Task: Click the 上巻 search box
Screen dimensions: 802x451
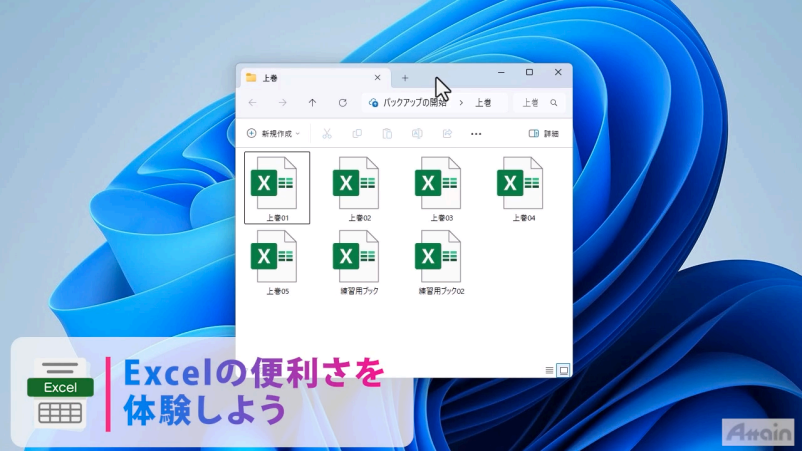Action: coord(540,102)
